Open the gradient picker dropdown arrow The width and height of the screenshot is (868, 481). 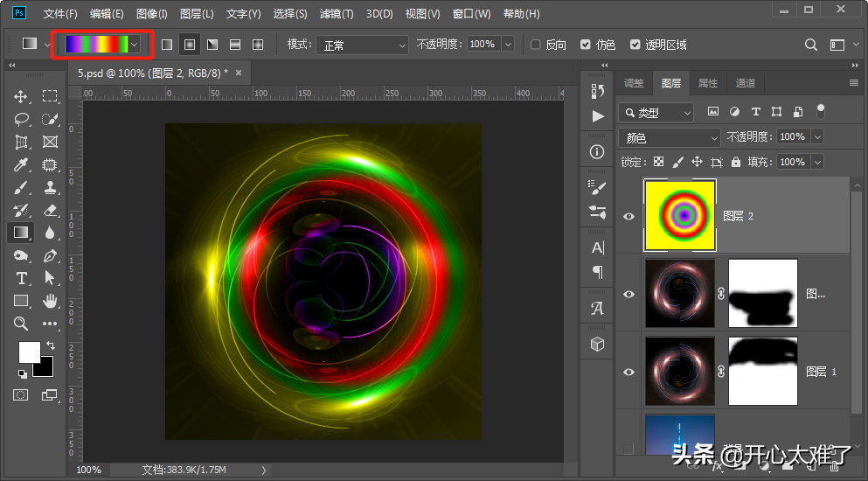[134, 45]
